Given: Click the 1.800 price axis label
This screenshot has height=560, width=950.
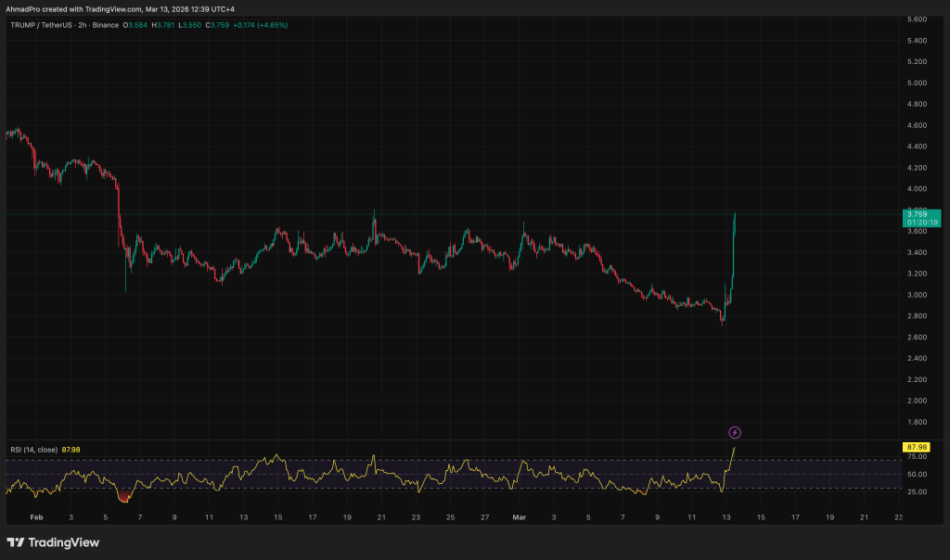Looking at the screenshot, I should pos(917,422).
